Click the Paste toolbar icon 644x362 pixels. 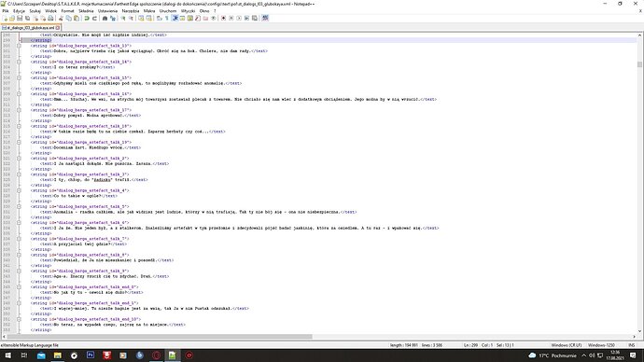[76, 19]
